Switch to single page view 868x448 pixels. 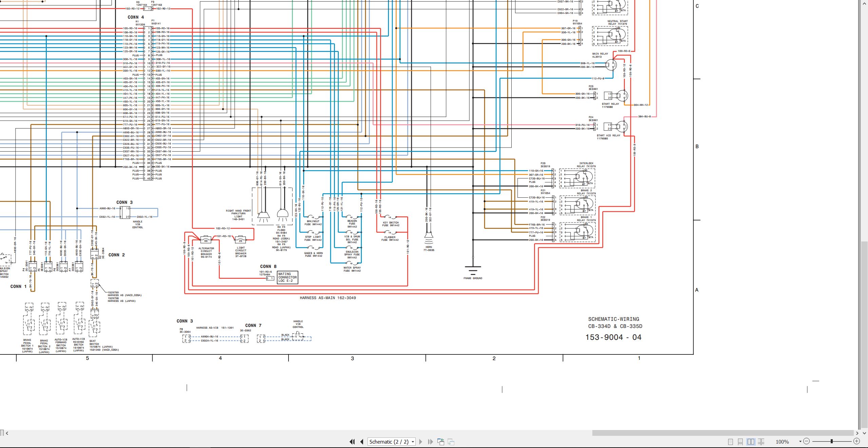tap(730, 442)
